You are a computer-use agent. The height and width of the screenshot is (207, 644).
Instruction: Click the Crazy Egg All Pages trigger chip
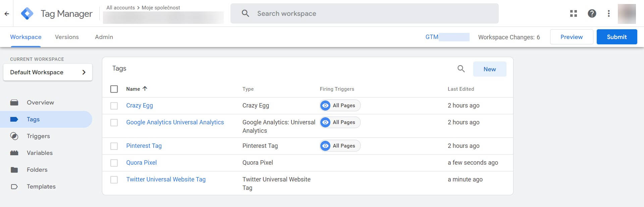pos(340,106)
